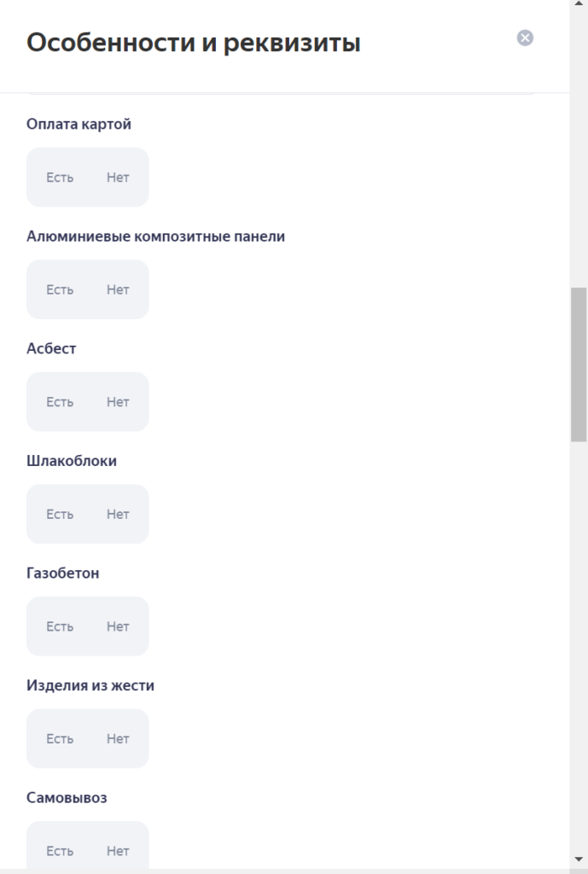The width and height of the screenshot is (588, 874).
Task: Select Нет under Изделия из жести
Action: coord(118,739)
